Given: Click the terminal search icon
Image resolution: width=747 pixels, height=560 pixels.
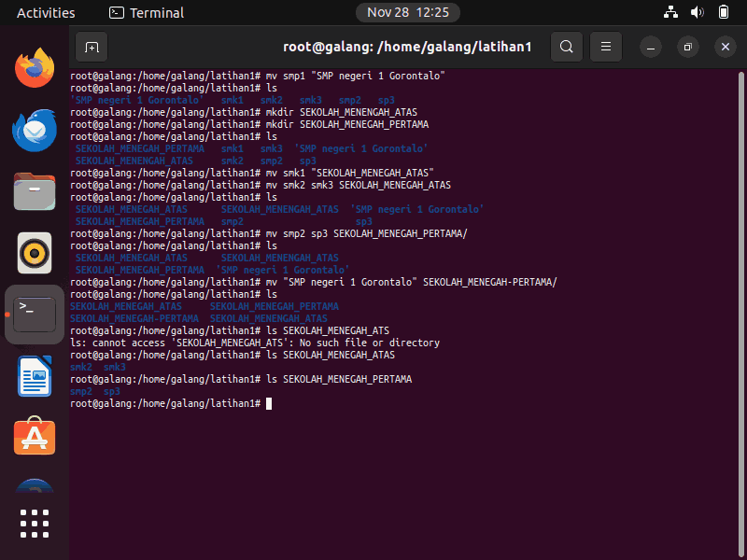Looking at the screenshot, I should pyautogui.click(x=567, y=47).
